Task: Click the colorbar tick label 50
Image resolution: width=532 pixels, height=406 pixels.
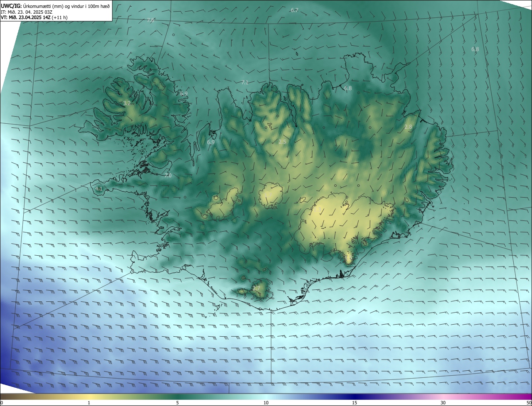Action: [x=529, y=403]
